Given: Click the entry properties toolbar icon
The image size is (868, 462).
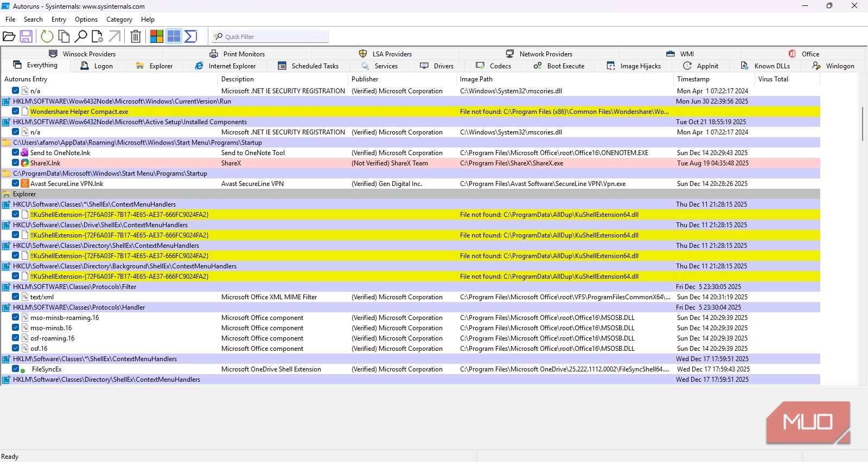Looking at the screenshot, I should (98, 36).
